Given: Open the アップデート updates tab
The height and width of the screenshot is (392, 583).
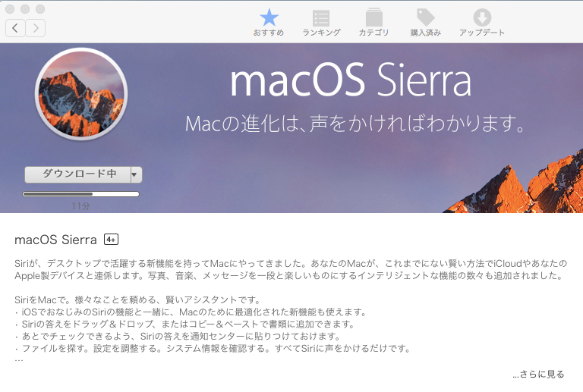Looking at the screenshot, I should click(482, 22).
